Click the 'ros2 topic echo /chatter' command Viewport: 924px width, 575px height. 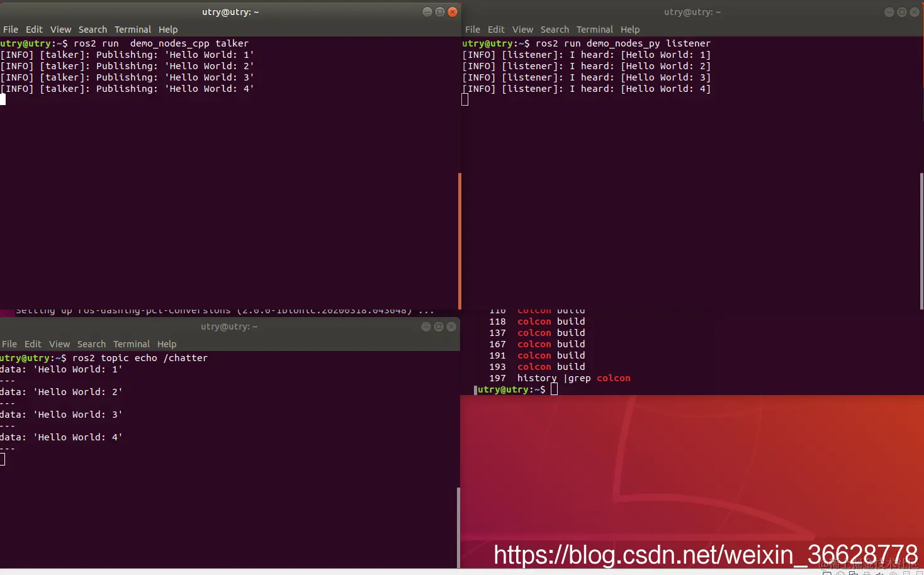click(140, 358)
